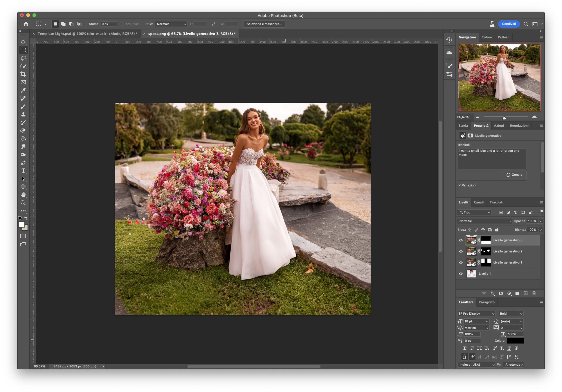Toggle Underline text style

point(509,348)
